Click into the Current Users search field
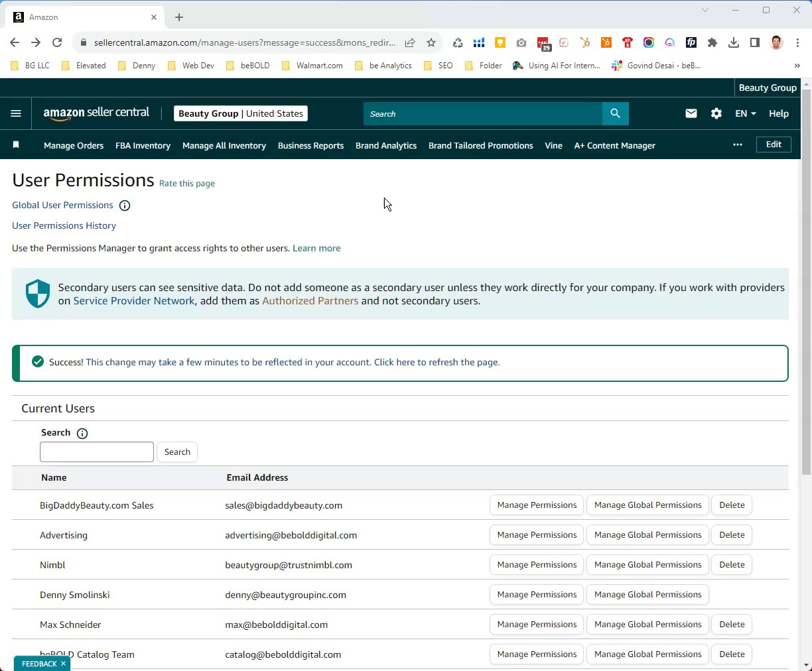812x671 pixels. (97, 452)
